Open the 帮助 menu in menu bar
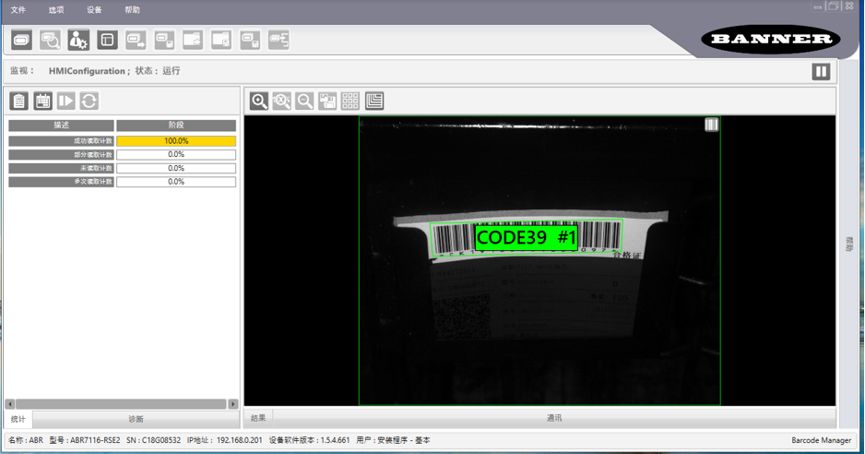 click(x=132, y=10)
